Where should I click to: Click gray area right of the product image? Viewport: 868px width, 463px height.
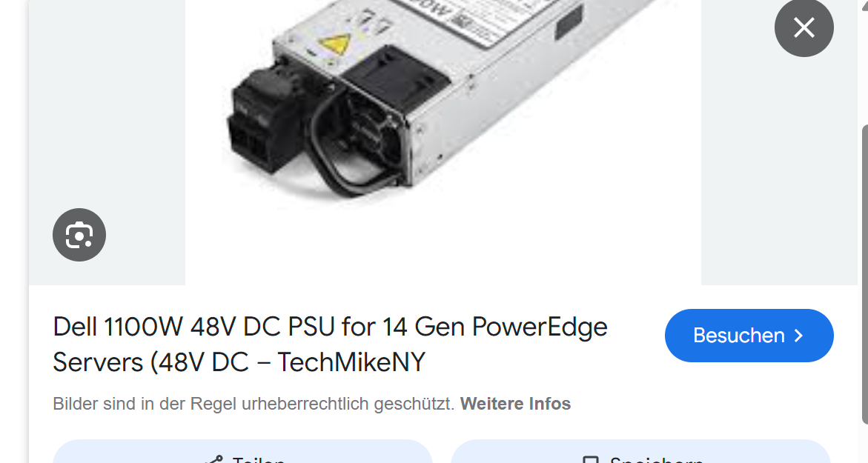click(x=779, y=166)
